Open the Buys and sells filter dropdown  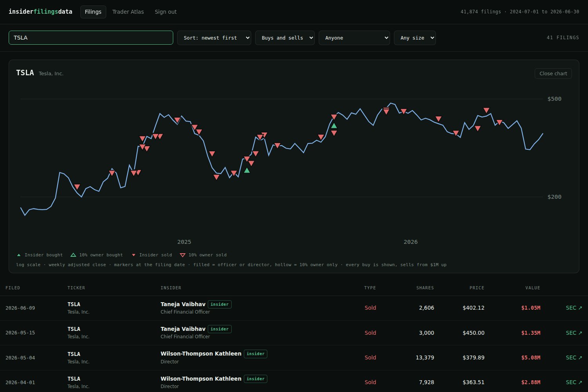click(x=285, y=38)
